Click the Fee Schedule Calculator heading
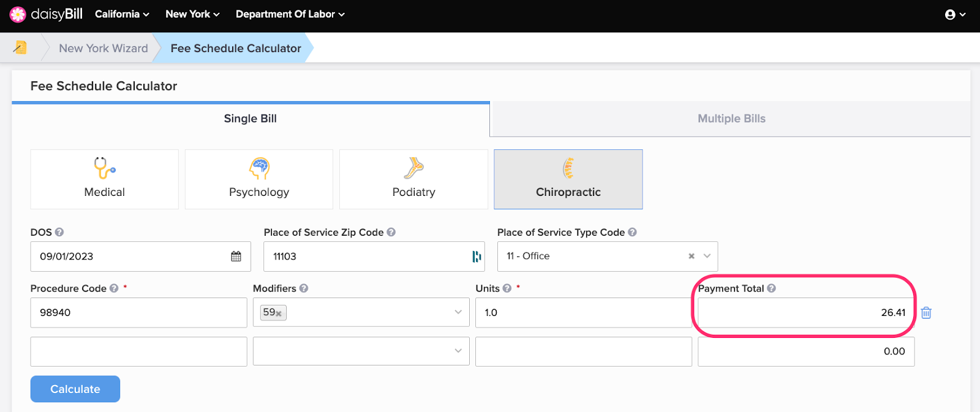The image size is (980, 412). [104, 86]
